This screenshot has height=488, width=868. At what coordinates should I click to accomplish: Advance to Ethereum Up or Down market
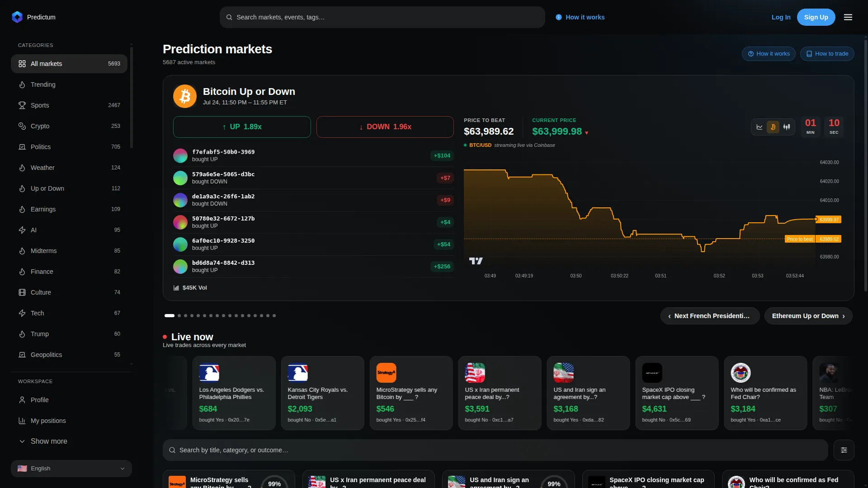click(808, 316)
